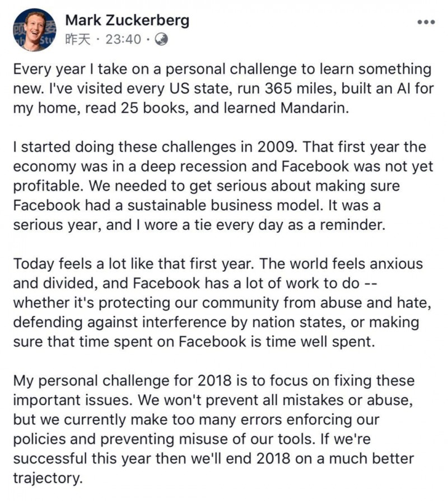Open Mark Zuckerberg's profile picture
448x501 pixels.
(x=35, y=30)
